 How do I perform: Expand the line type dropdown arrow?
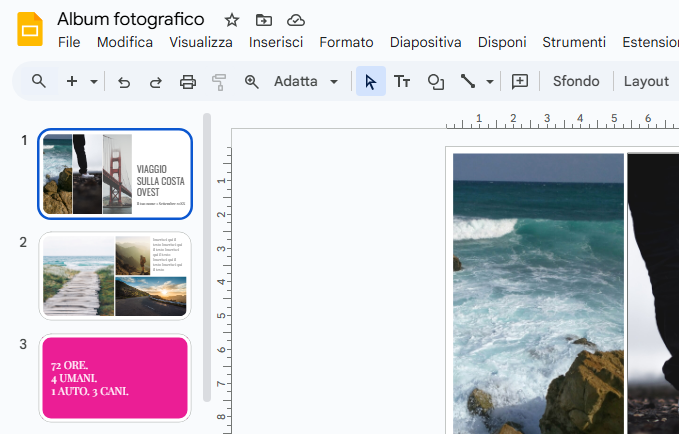tap(490, 82)
